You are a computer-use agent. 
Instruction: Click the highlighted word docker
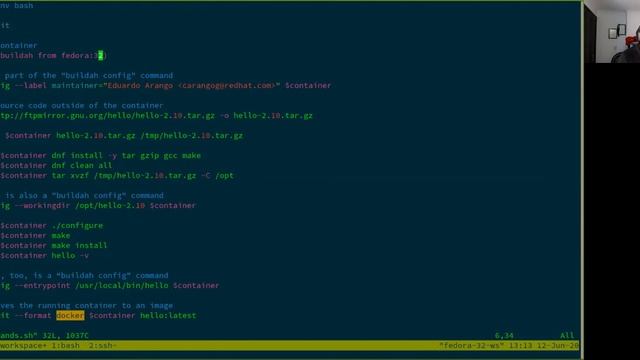point(70,316)
